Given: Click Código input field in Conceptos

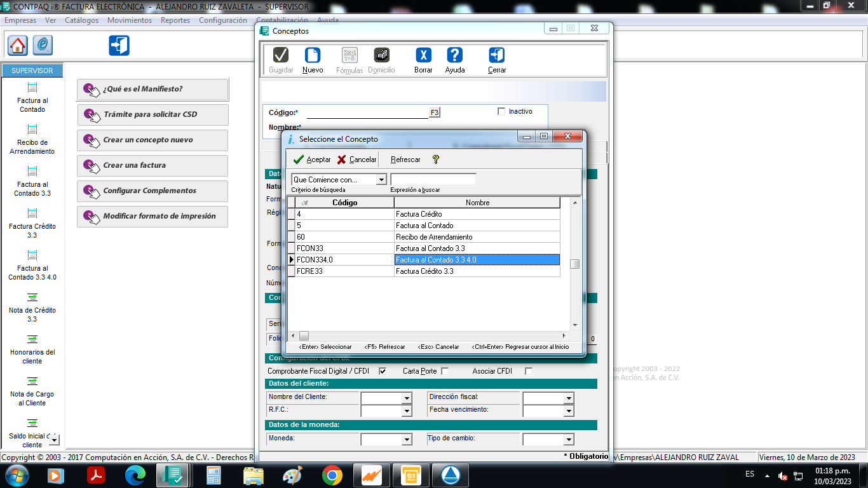Looking at the screenshot, I should (x=367, y=112).
